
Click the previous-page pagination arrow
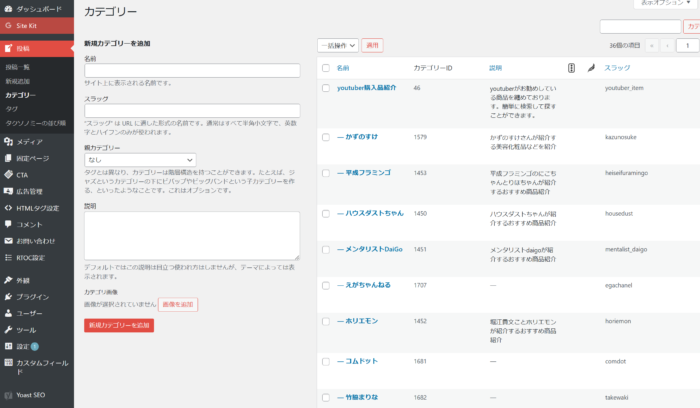pyautogui.click(x=667, y=46)
